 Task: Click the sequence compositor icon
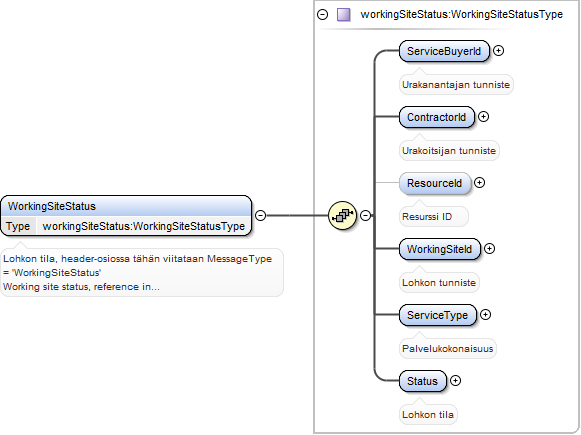pos(342,215)
